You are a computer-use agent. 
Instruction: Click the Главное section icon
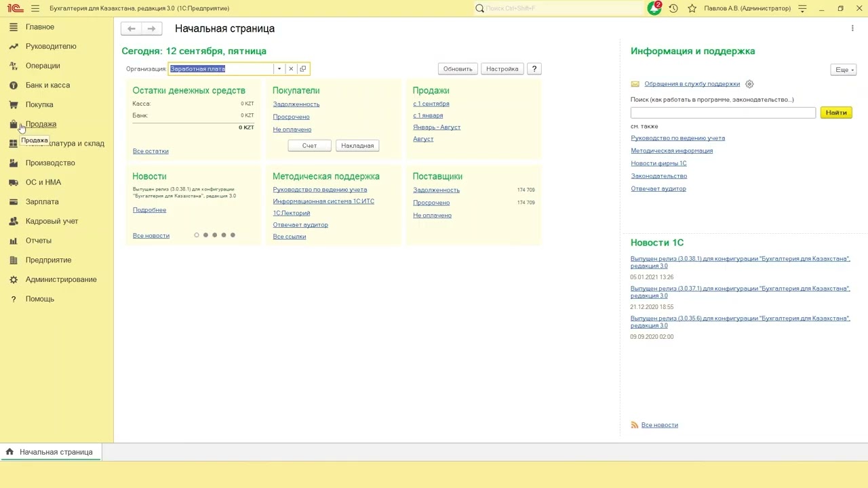(13, 27)
